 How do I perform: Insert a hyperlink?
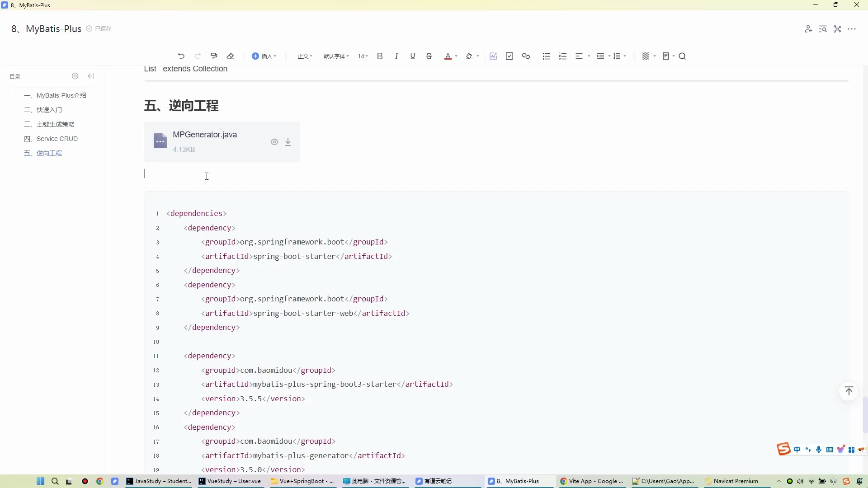coord(526,56)
